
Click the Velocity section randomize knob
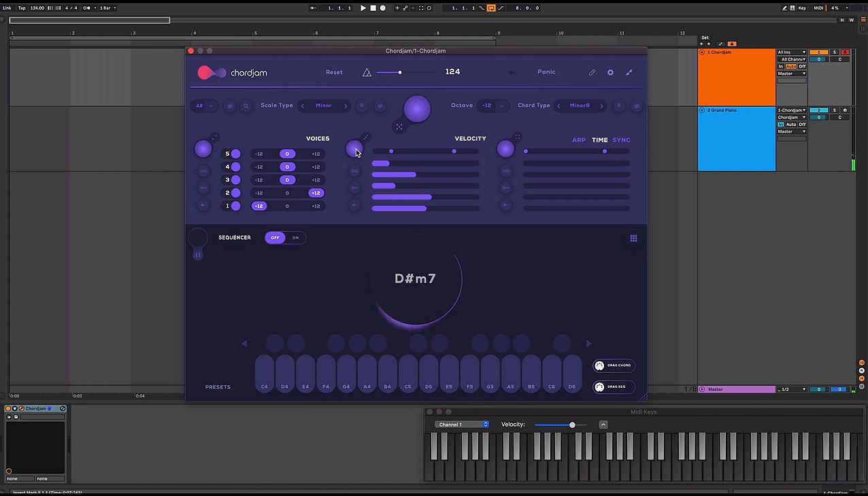click(354, 149)
